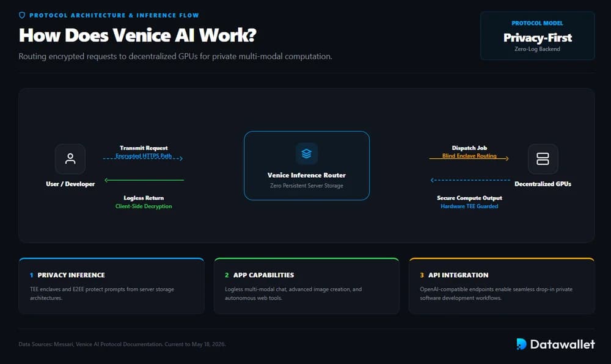611x364 pixels.
Task: Click the subtitle about routing encrypted requests
Action: 175,56
